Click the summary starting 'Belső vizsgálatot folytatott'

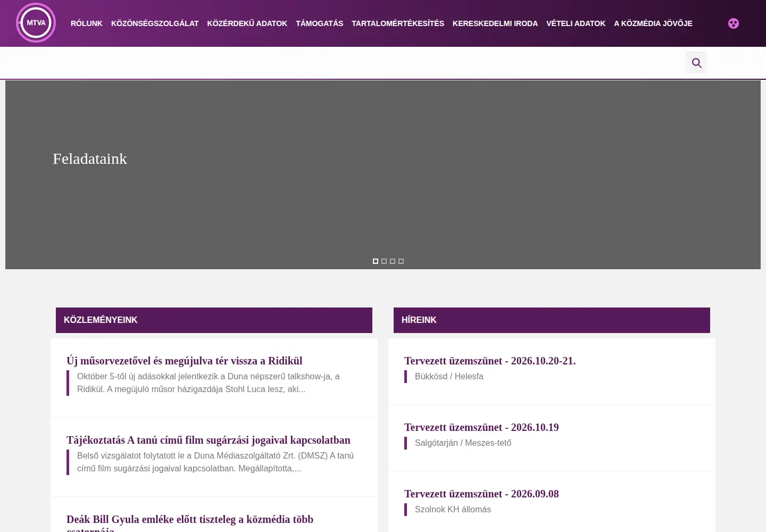click(215, 462)
